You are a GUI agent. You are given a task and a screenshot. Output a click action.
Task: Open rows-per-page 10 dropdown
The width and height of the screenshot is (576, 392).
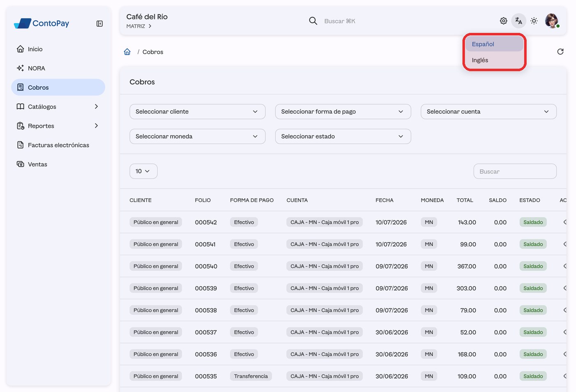click(144, 171)
